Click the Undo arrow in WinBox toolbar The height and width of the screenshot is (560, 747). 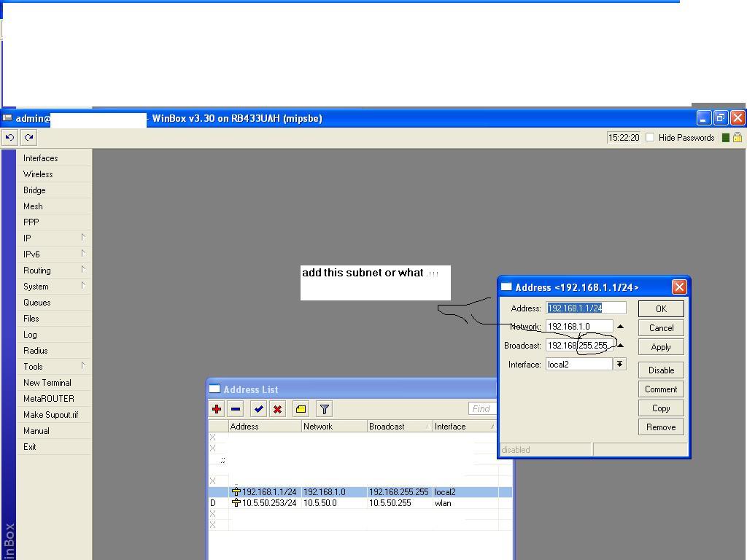[x=10, y=138]
